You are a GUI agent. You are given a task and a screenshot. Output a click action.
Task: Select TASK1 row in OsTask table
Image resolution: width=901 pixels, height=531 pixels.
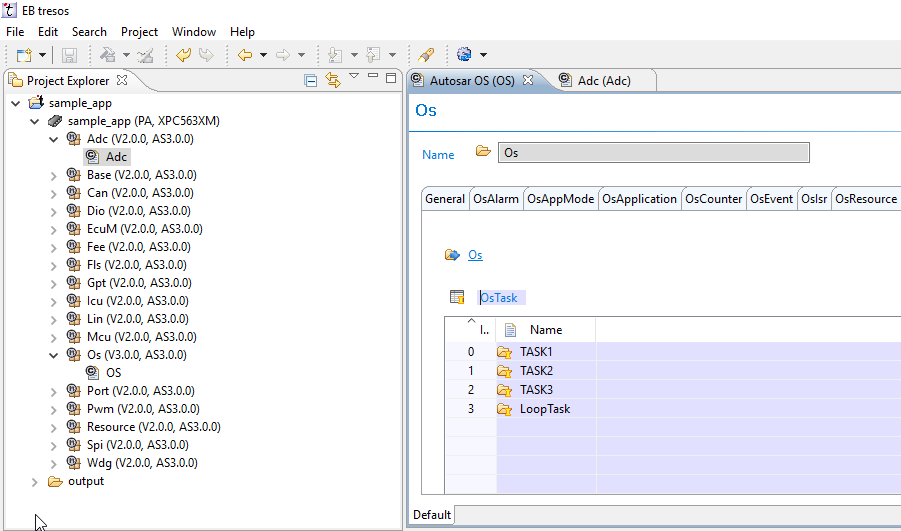pos(672,352)
